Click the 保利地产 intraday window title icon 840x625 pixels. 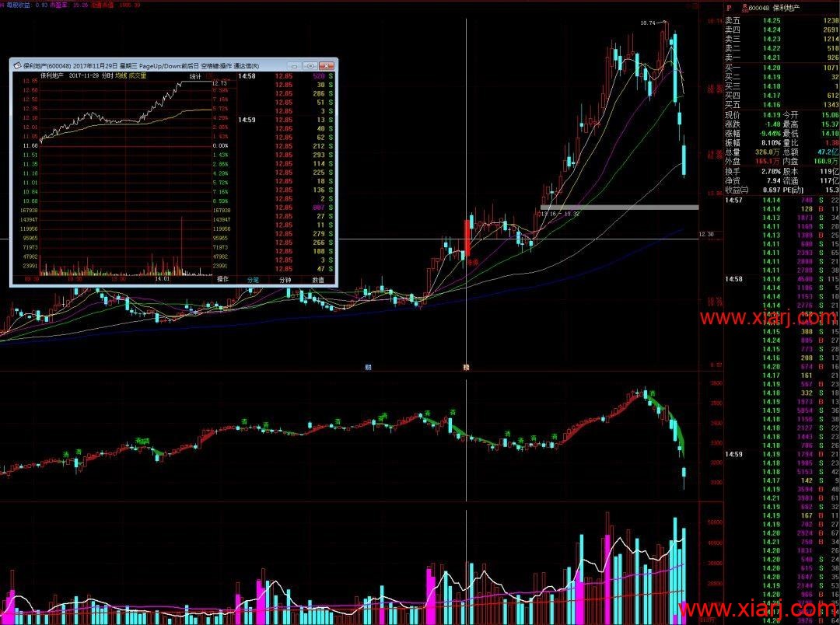point(17,66)
